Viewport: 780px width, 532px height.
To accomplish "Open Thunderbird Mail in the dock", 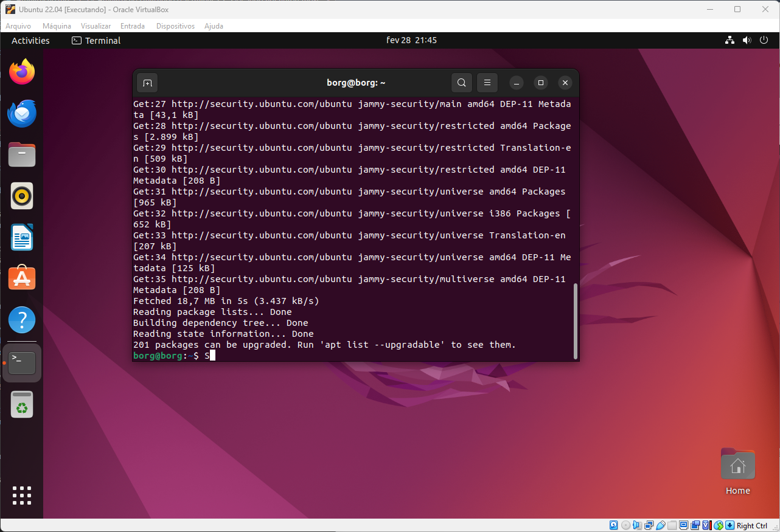I will (x=22, y=114).
